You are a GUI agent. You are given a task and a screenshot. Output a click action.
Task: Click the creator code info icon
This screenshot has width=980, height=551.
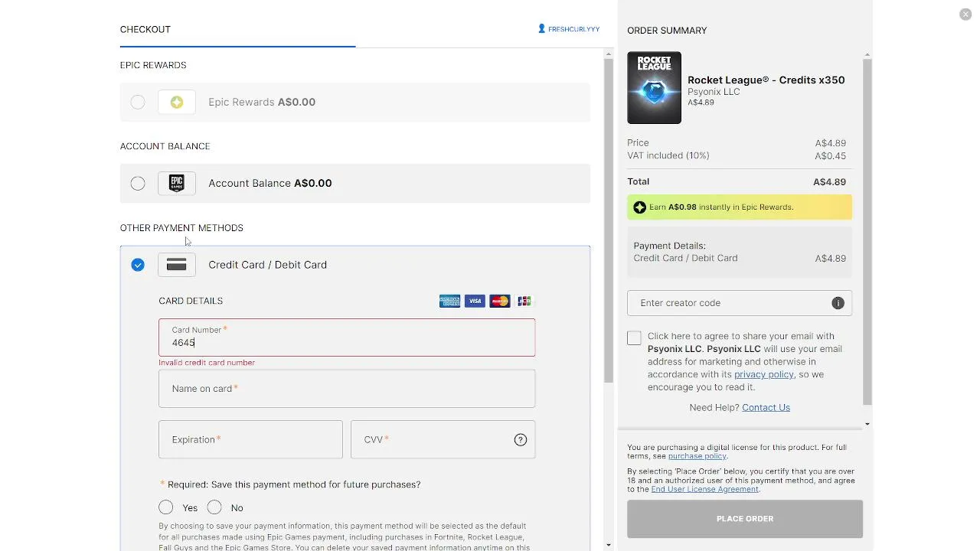click(x=838, y=303)
